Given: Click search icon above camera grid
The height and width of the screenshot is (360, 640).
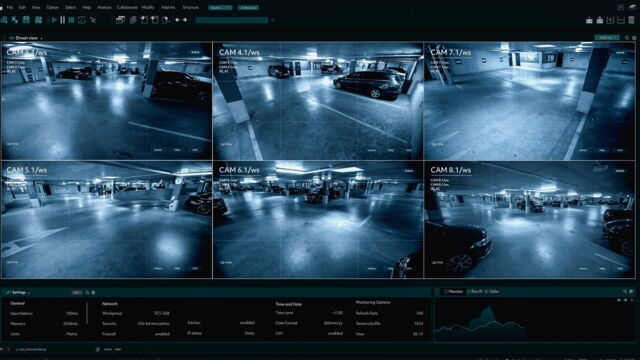Looking at the screenshot, I should click(x=627, y=38).
